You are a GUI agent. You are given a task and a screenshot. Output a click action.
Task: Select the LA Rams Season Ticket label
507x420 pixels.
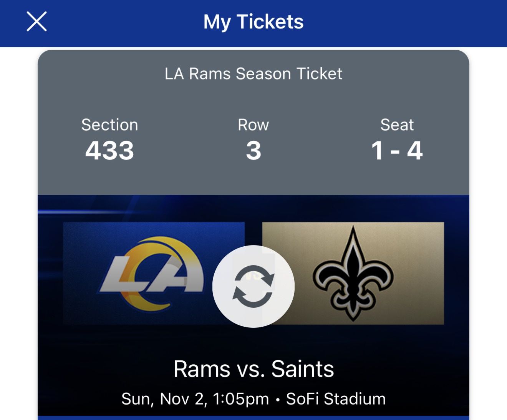253,74
